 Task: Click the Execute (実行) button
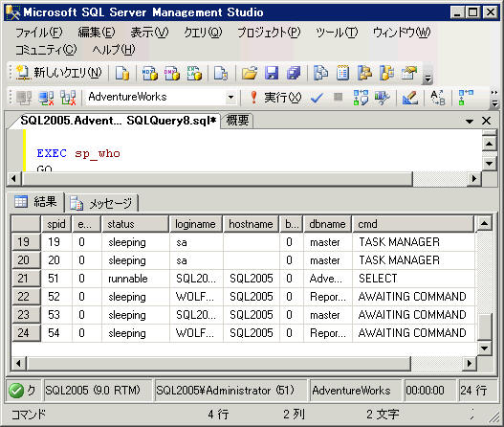pyautogui.click(x=275, y=98)
